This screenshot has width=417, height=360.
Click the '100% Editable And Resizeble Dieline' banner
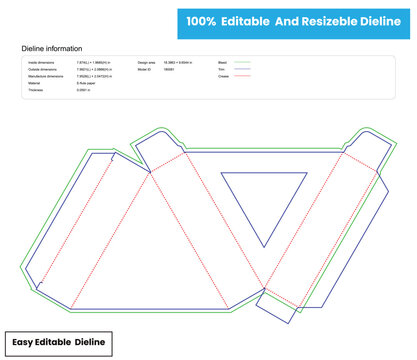click(x=294, y=24)
